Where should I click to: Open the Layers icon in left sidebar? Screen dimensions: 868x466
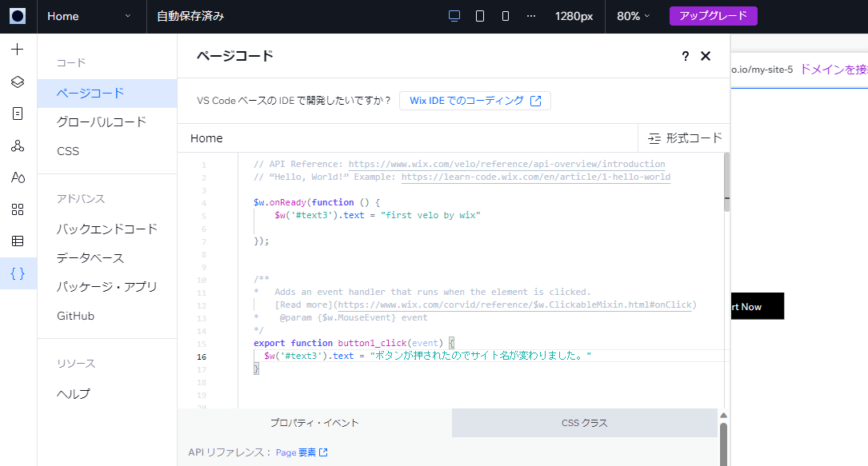pos(18,82)
